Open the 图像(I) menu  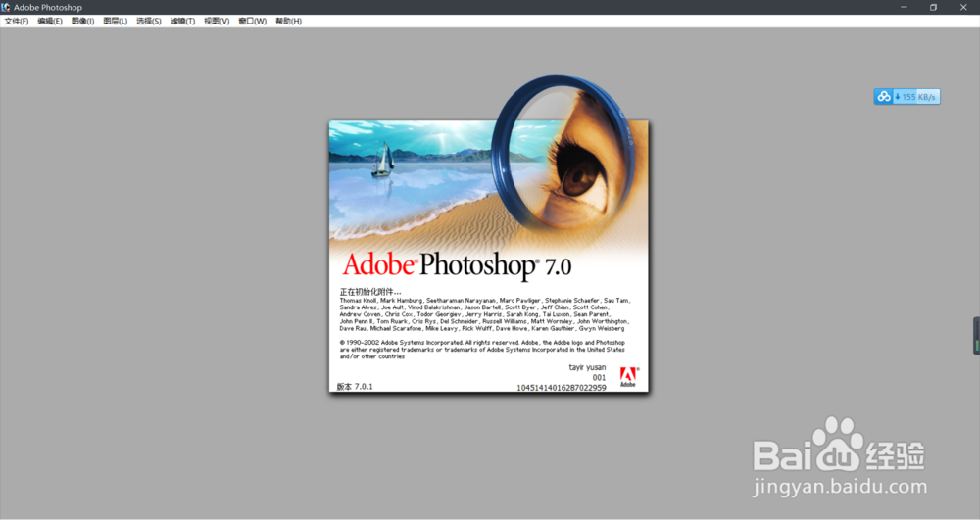pos(82,22)
